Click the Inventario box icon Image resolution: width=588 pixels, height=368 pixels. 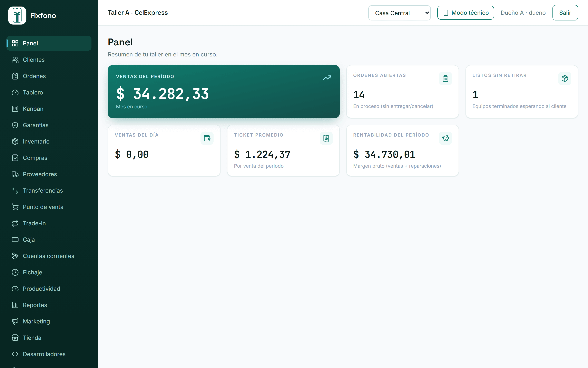(15, 141)
